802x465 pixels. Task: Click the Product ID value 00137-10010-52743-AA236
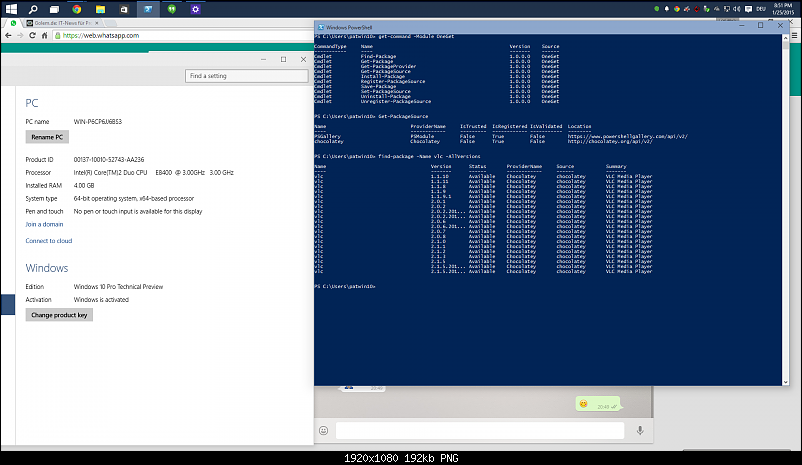(109, 160)
